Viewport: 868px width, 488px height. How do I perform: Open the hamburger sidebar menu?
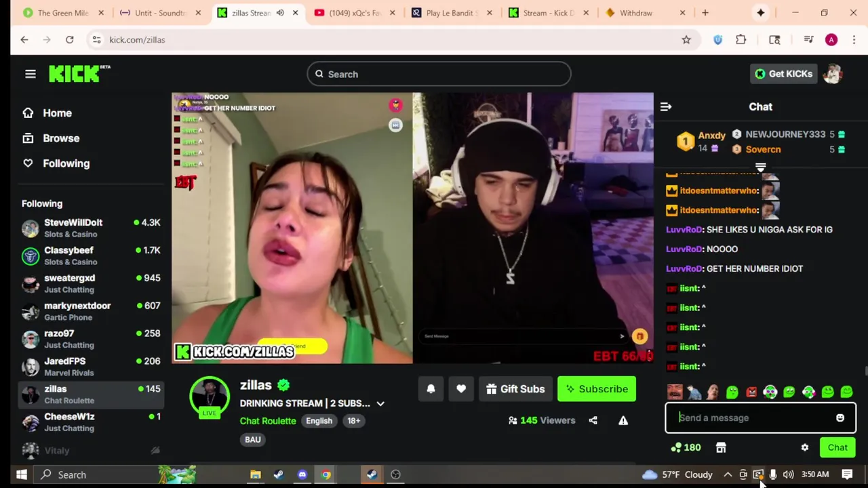[x=30, y=74]
